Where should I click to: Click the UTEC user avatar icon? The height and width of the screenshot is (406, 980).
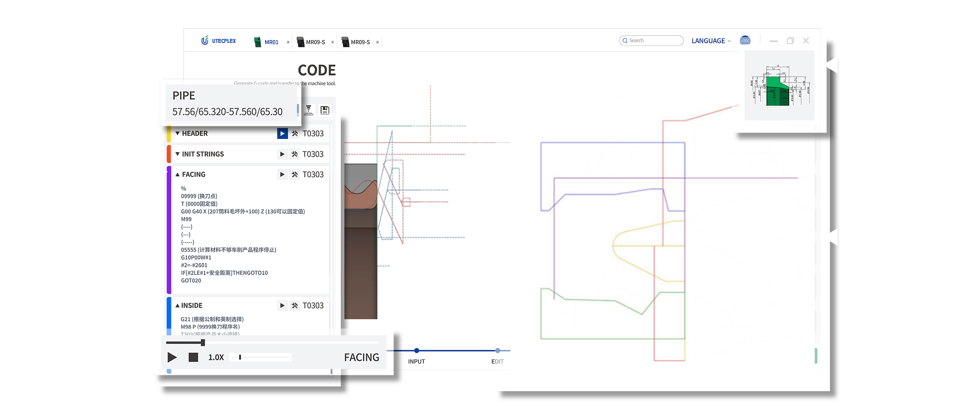coord(744,40)
